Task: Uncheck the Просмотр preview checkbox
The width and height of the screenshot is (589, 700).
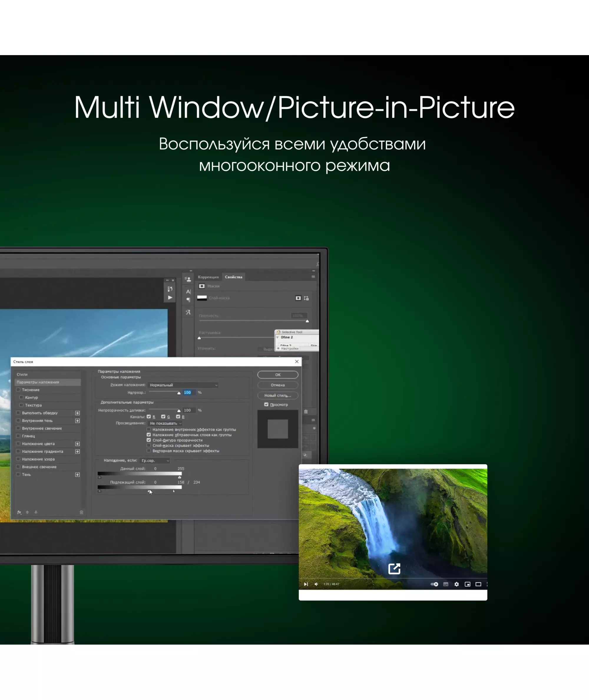Action: (266, 404)
